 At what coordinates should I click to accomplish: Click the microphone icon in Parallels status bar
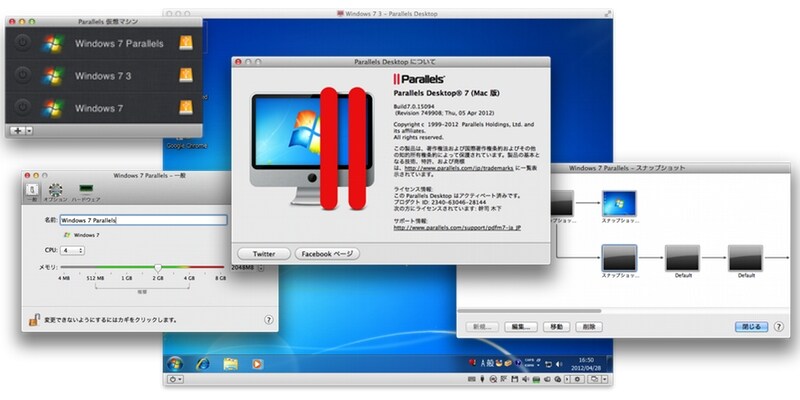pos(482,379)
